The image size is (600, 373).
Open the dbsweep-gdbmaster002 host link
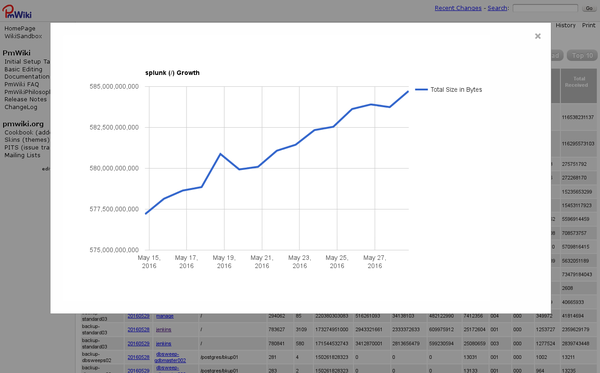[x=170, y=357]
